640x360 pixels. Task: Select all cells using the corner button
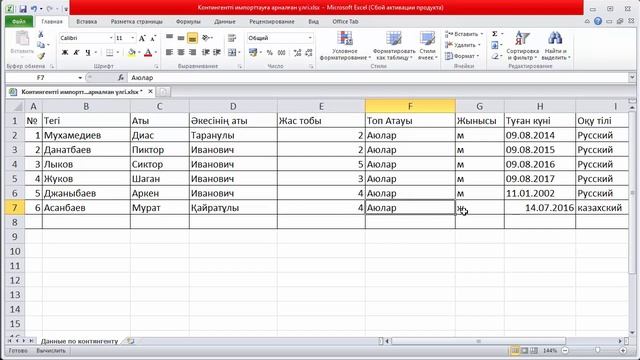tap(15, 107)
